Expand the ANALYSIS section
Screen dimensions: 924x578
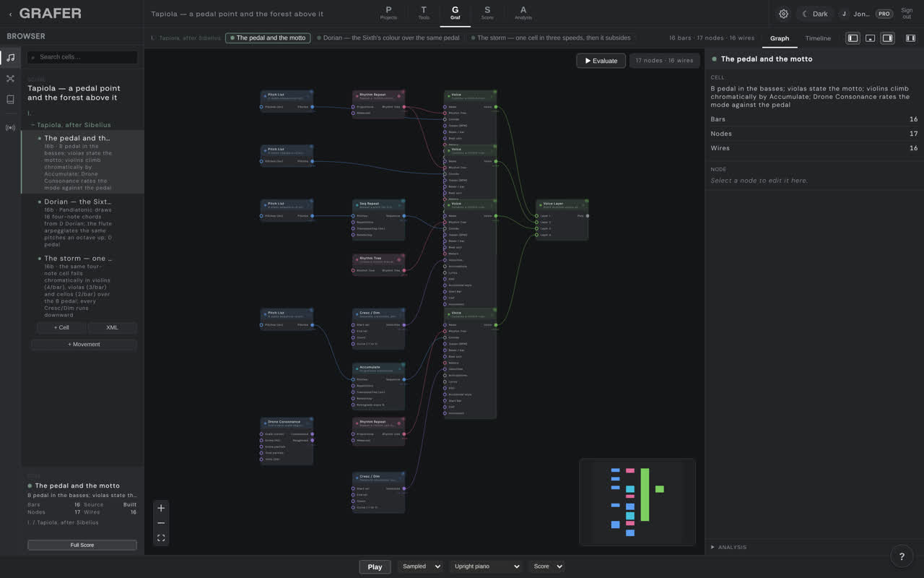coord(729,547)
